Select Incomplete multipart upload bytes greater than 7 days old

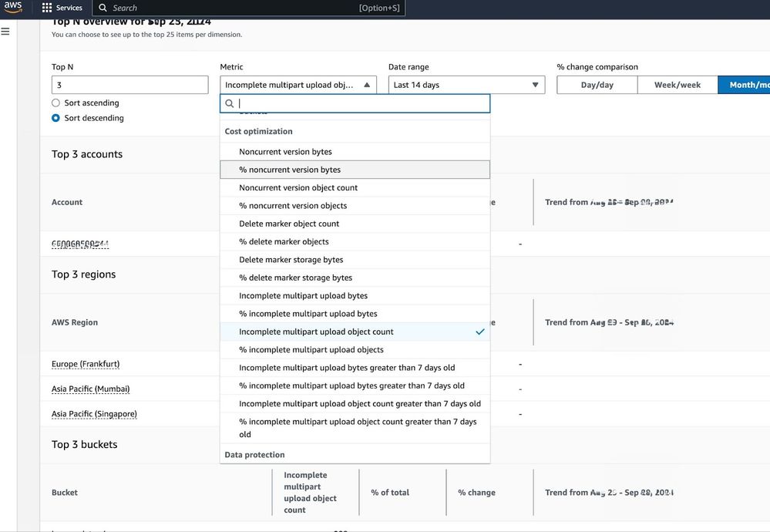355,368
